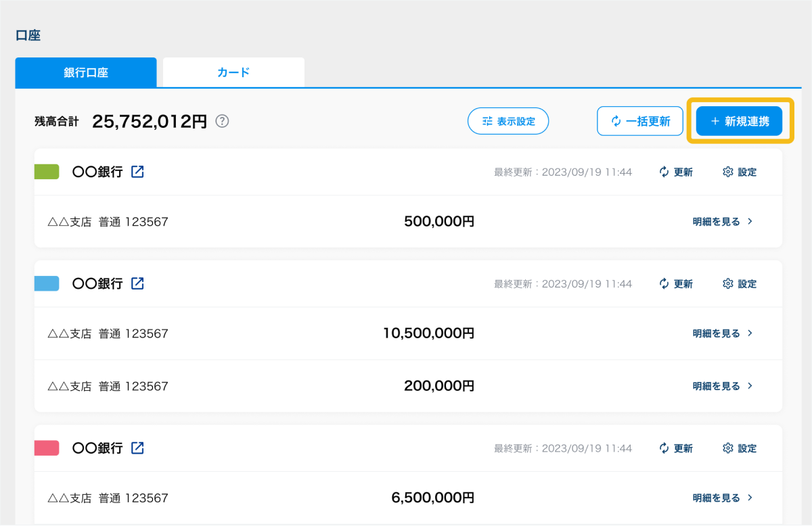This screenshot has height=526, width=812.
Task: Open external link icon for red bank
Action: (x=137, y=448)
